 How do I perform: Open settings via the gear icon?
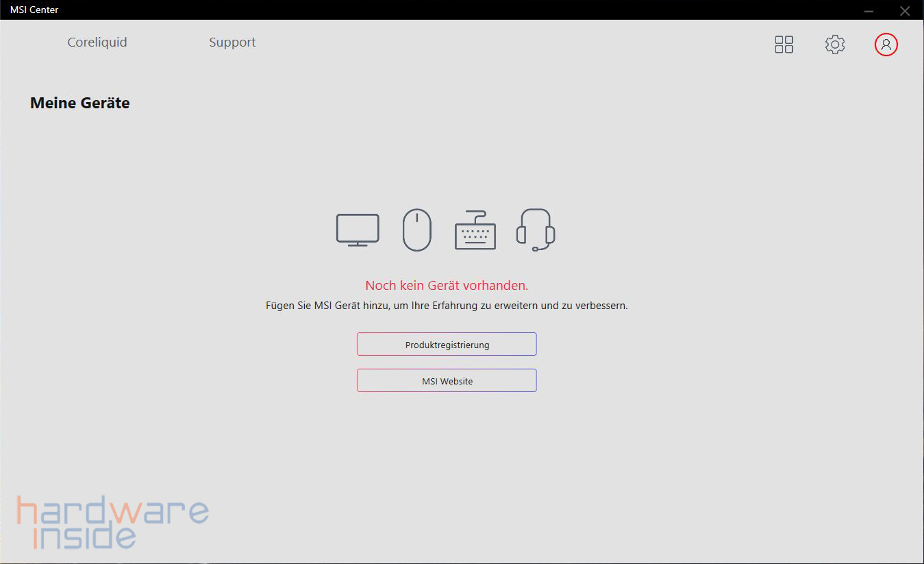pyautogui.click(x=834, y=45)
